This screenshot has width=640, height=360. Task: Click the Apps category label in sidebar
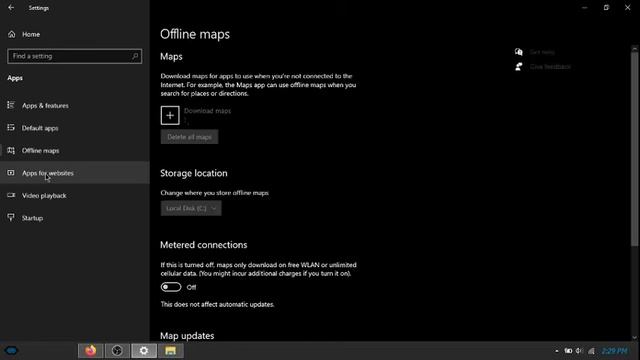[x=15, y=78]
